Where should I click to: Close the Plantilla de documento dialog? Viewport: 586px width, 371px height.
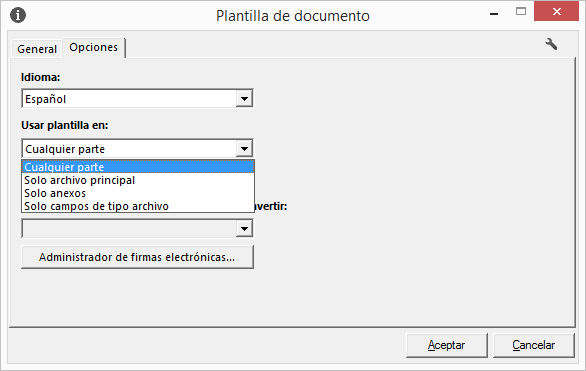click(556, 12)
